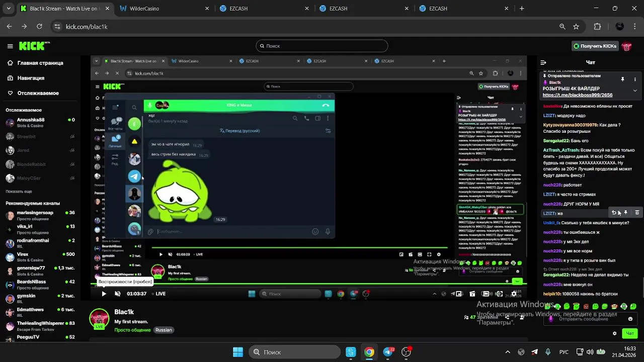
Task: Unmute the stream volume icon
Action: pyautogui.click(x=118, y=294)
